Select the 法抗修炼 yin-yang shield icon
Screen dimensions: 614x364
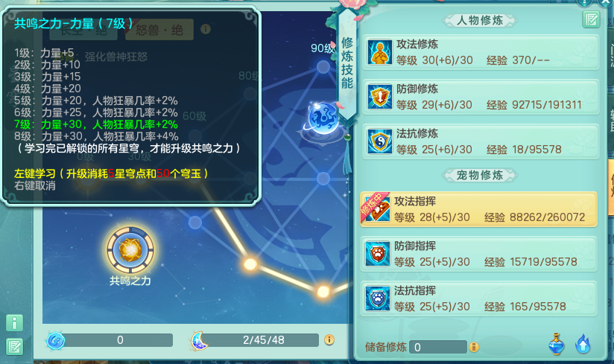click(x=379, y=141)
